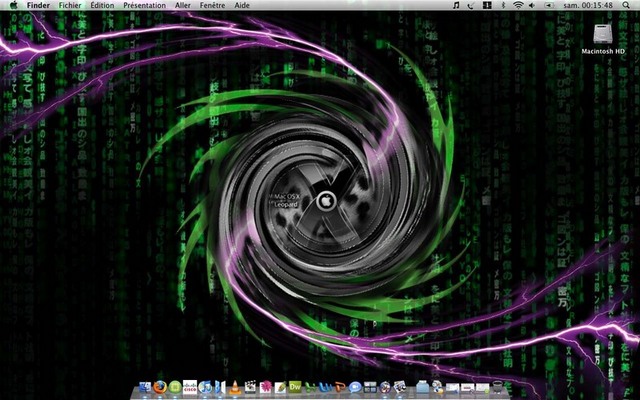The image size is (640, 400).
Task: Open the clapperboard movie app in Dock
Action: 250,387
